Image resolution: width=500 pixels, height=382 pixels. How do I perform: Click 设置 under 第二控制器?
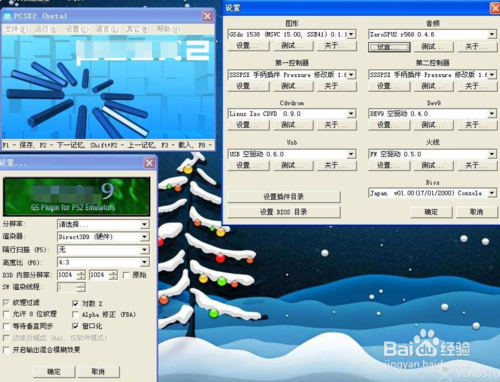389,86
